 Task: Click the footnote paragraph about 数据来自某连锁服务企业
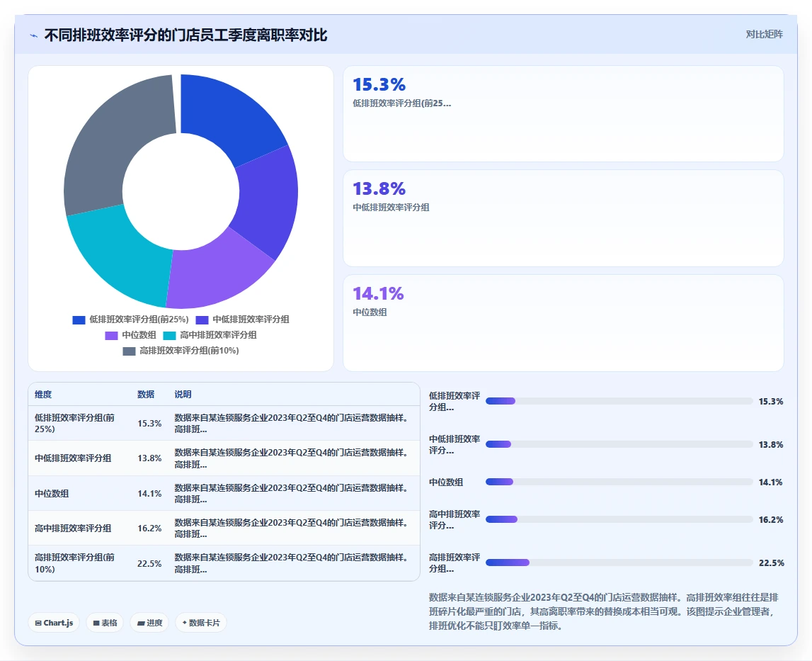coord(604,611)
